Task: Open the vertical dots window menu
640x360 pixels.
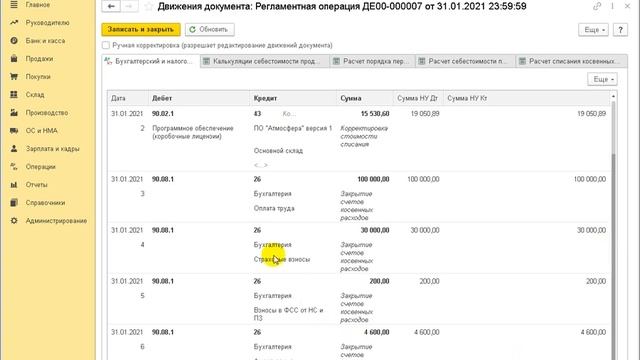Action: pyautogui.click(x=612, y=6)
